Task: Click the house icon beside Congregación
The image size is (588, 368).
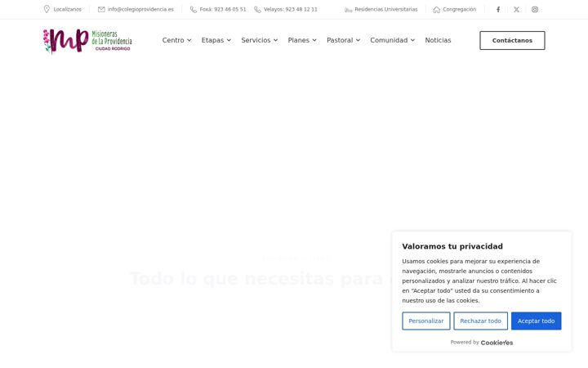Action: [436, 9]
